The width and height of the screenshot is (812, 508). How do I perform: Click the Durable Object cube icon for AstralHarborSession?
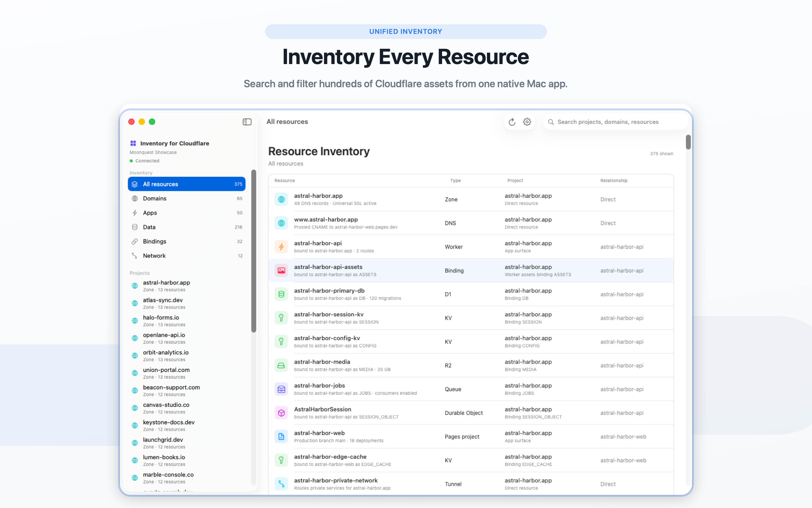281,413
